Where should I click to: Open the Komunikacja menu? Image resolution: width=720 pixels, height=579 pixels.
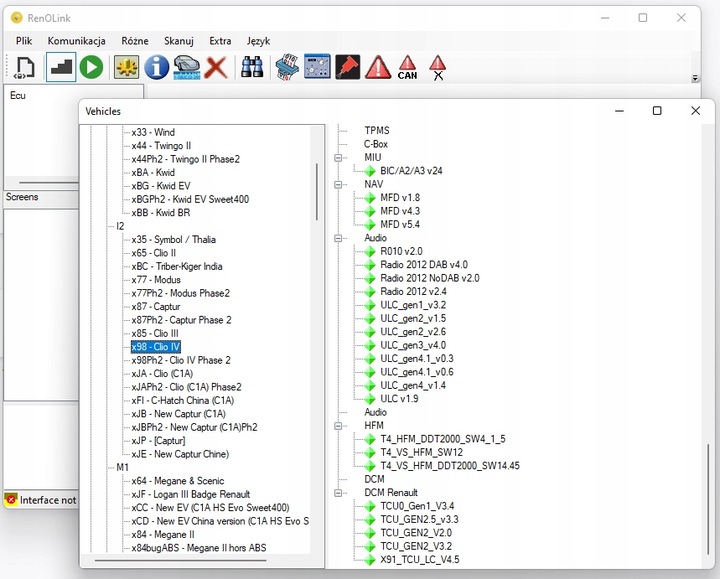point(76,41)
